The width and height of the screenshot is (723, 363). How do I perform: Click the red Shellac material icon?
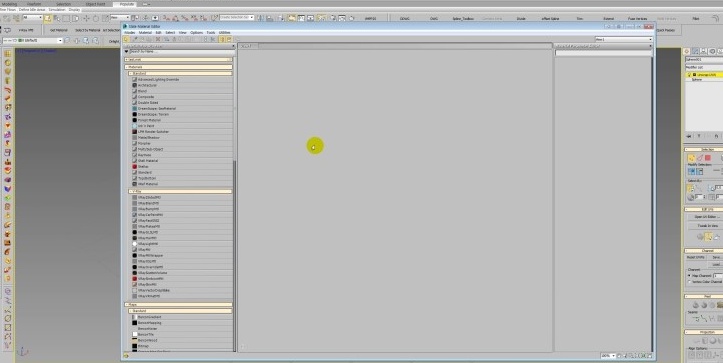click(x=135, y=167)
